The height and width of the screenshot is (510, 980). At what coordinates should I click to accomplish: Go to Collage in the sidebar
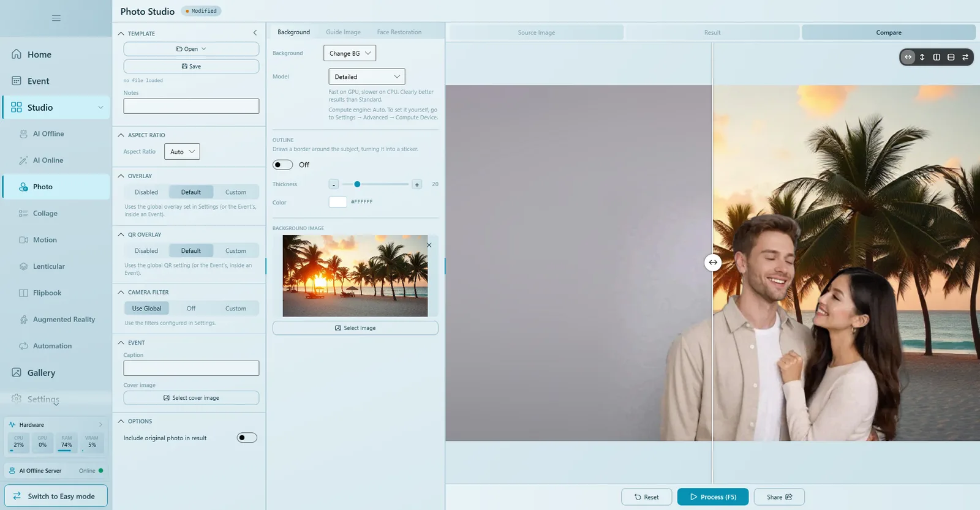coord(56,214)
